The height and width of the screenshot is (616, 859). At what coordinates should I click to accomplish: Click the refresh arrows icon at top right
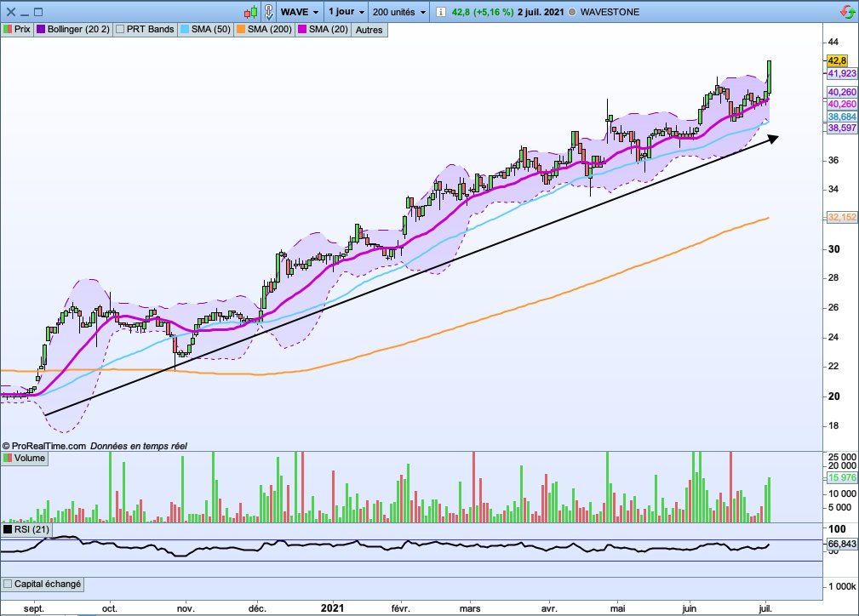pyautogui.click(x=848, y=11)
